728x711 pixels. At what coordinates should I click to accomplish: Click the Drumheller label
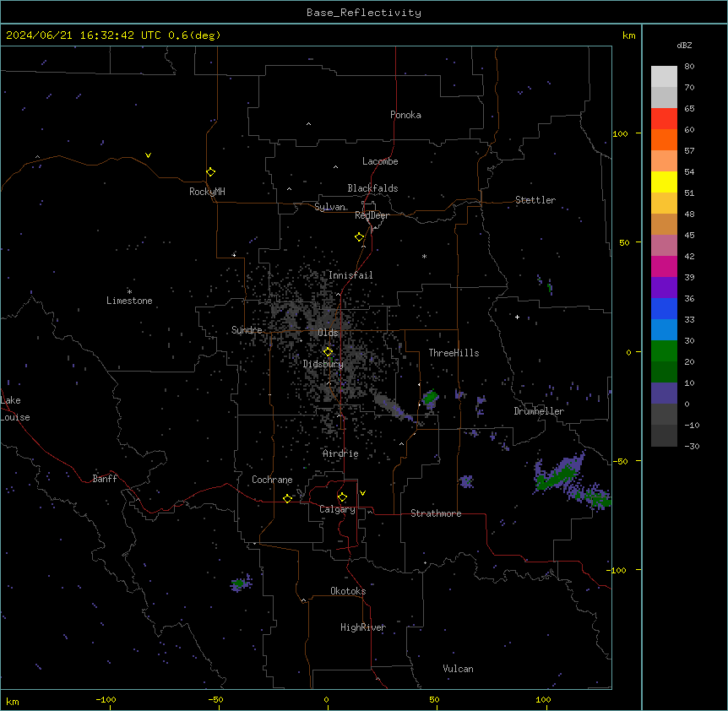(539, 411)
